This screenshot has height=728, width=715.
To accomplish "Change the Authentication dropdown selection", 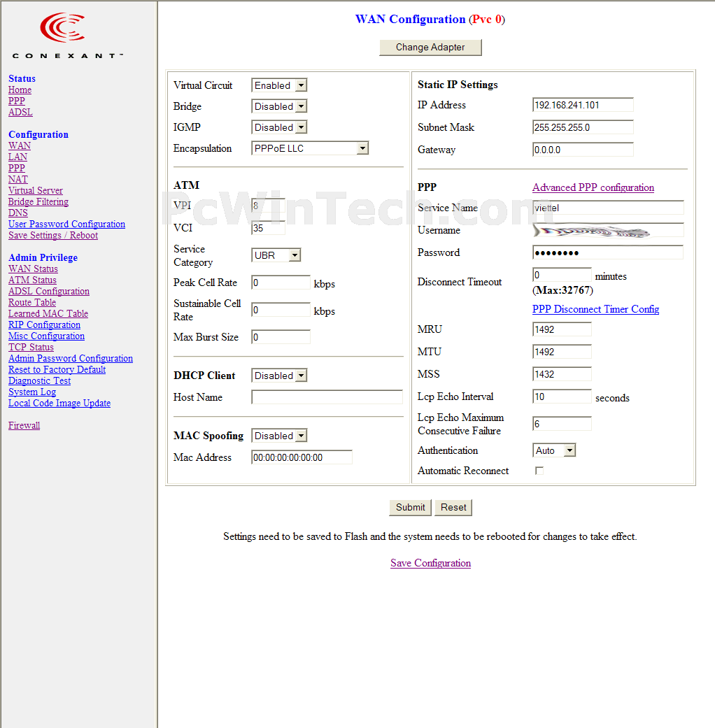I will [x=554, y=451].
